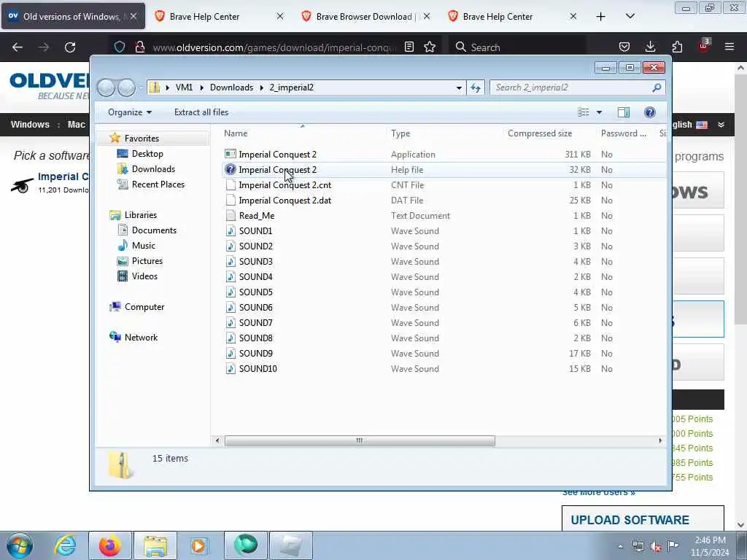Open Music library
The height and width of the screenshot is (560, 747).
pyautogui.click(x=144, y=245)
